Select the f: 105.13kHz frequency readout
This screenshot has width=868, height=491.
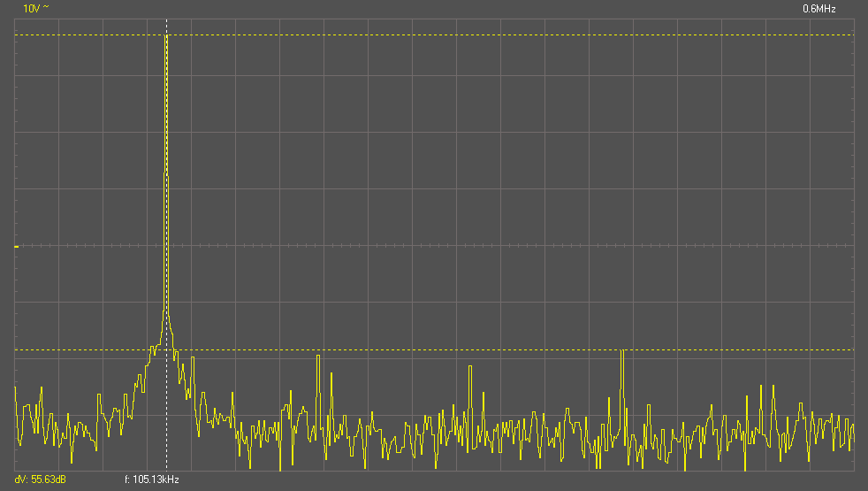click(149, 479)
